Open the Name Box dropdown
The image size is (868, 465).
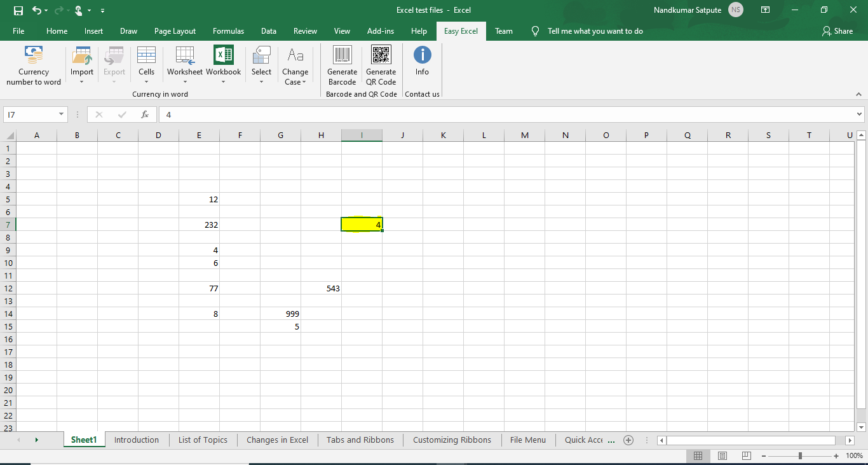(62, 115)
